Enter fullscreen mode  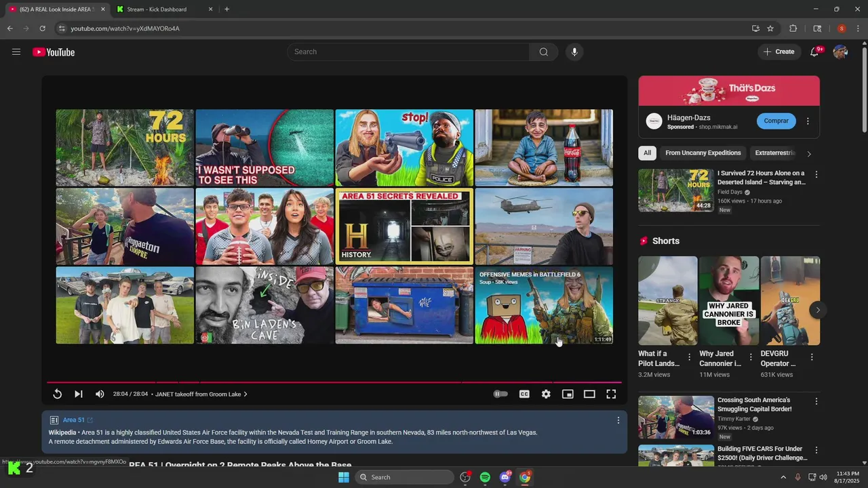tap(611, 394)
